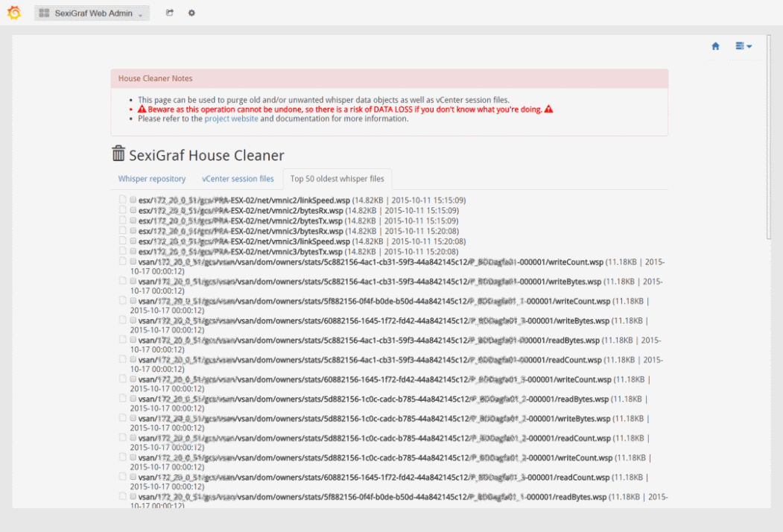This screenshot has width=783, height=532.
Task: Click the Grafana logo icon
Action: (14, 13)
